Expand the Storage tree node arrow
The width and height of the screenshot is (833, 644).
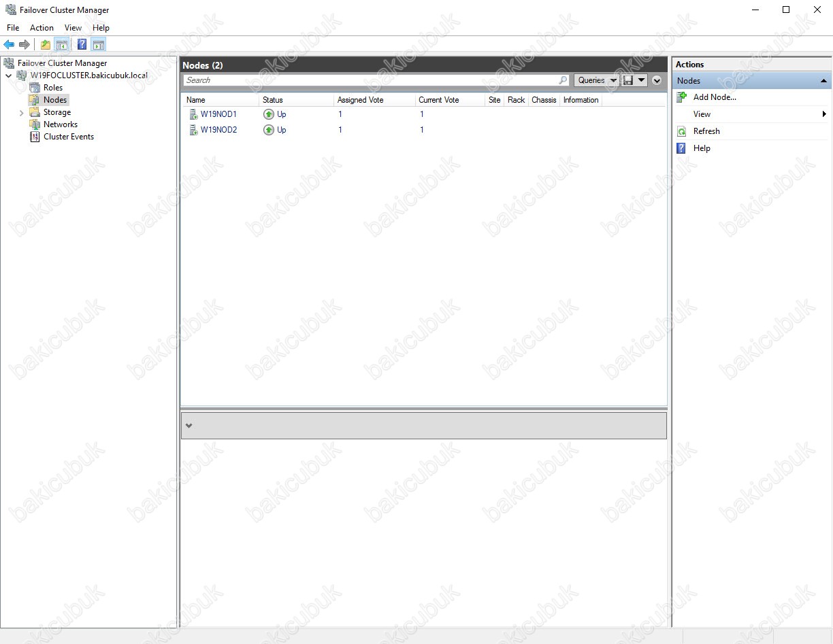click(21, 112)
